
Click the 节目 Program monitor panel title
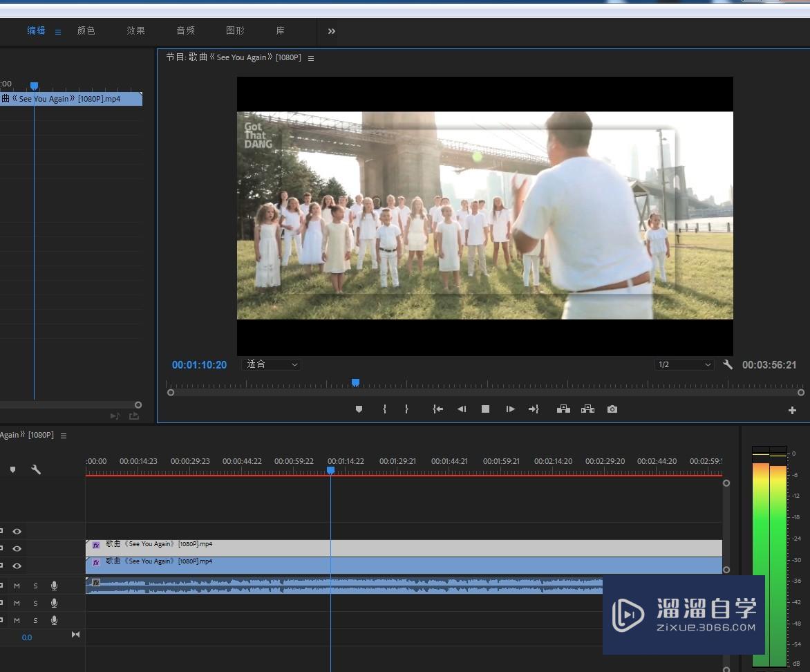coord(234,57)
